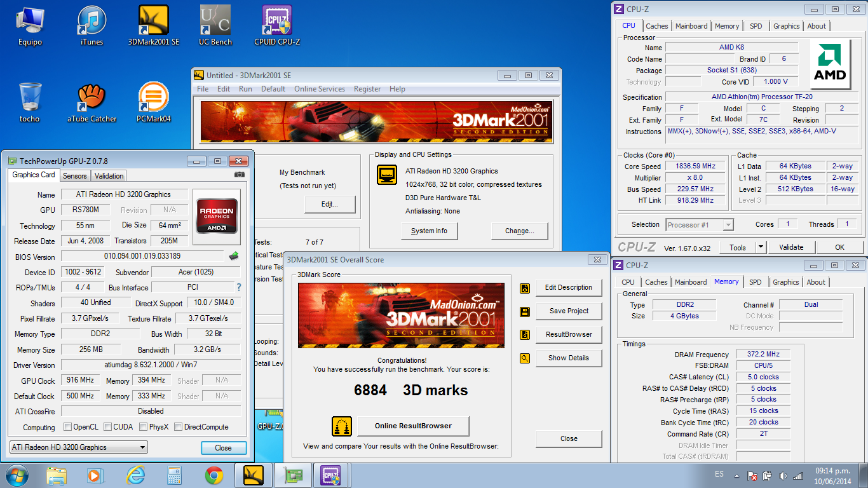Enable the DirectCompute checkbox in GPU-Z
This screenshot has height=488, width=868.
pos(179,427)
